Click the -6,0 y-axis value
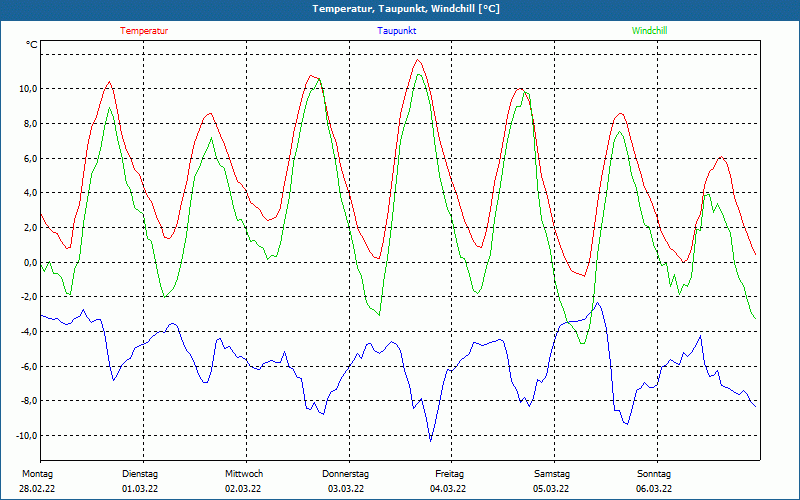The image size is (800, 500). [29, 366]
